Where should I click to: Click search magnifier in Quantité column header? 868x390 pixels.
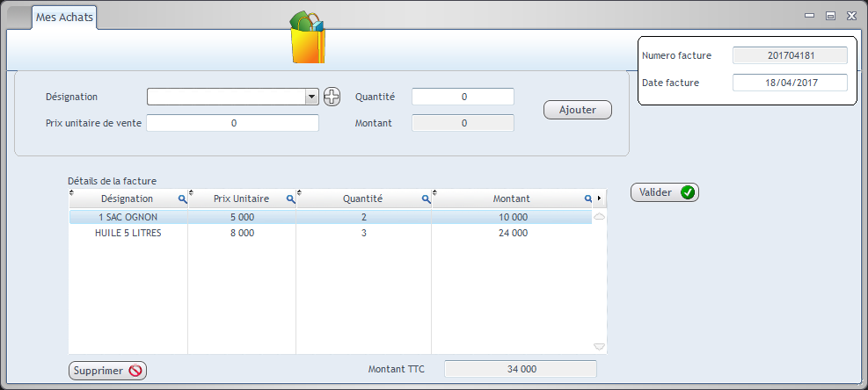(x=426, y=199)
